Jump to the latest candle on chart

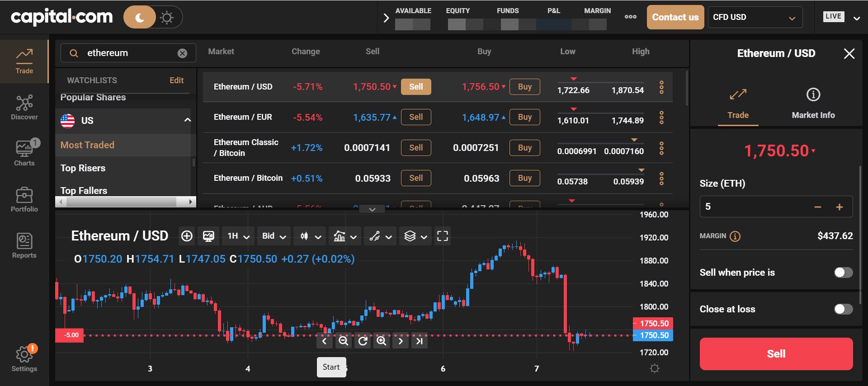click(420, 341)
